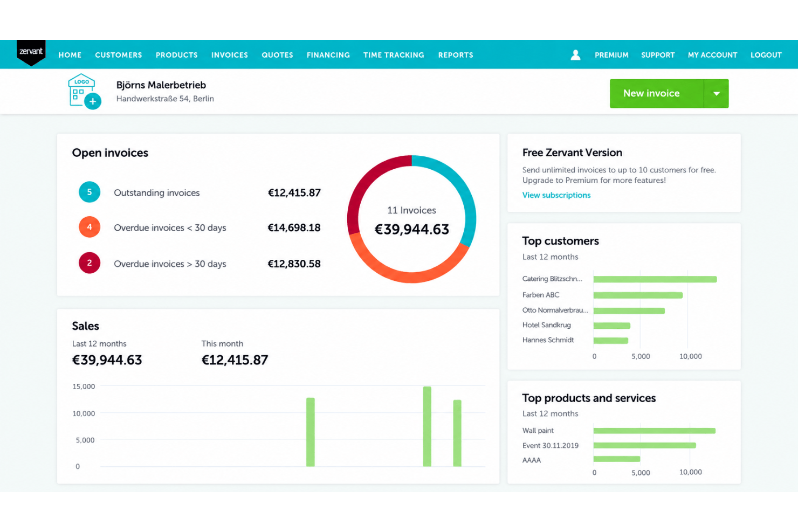Click the Handwerkstraße 54, Berlin address

click(x=165, y=99)
